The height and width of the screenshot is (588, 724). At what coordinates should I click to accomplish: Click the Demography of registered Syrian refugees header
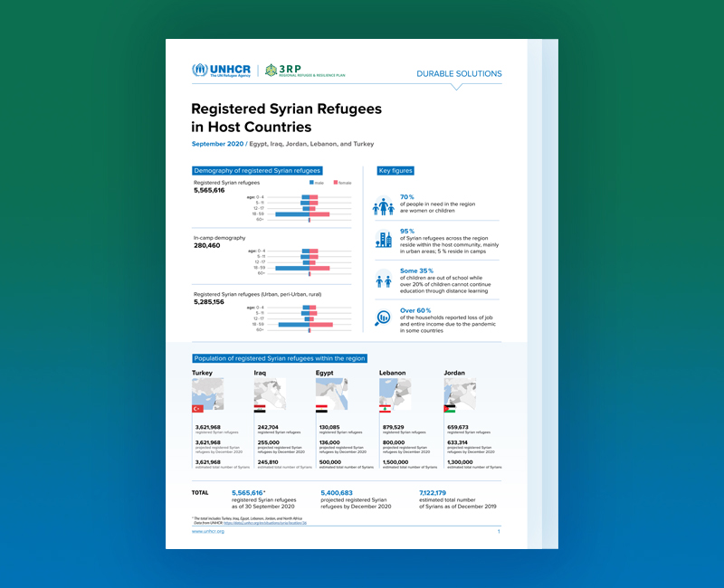(257, 170)
